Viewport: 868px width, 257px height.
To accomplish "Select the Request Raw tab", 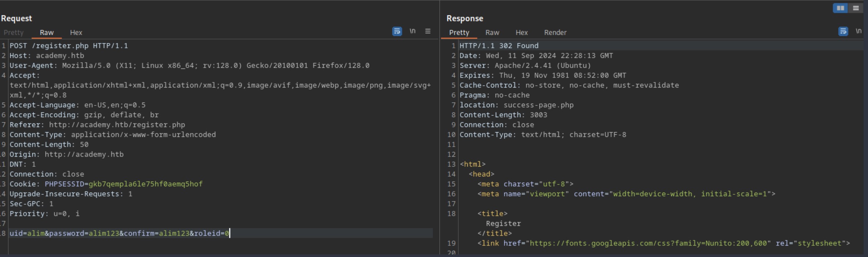I will pyautogui.click(x=47, y=33).
